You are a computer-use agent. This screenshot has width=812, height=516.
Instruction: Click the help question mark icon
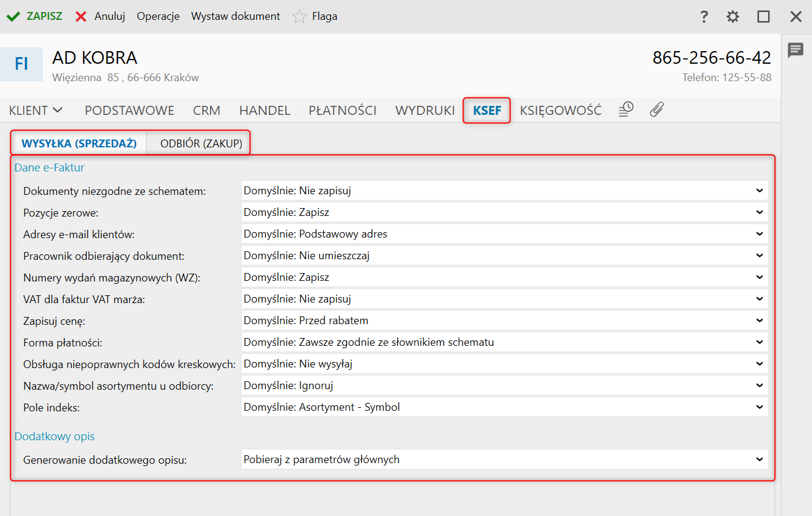tap(704, 16)
